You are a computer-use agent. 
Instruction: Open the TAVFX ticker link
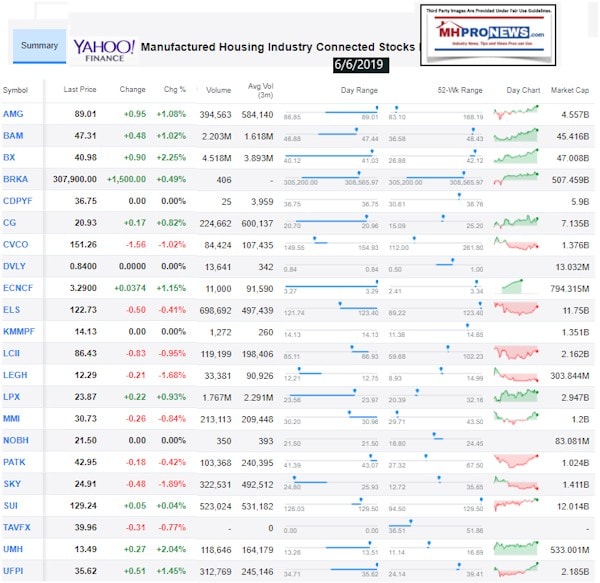click(x=16, y=528)
